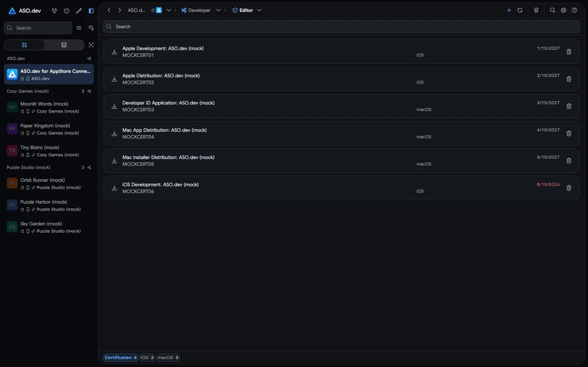Viewport: 588px width, 367px height.
Task: Open the Paper Kingdom (mock) app
Action: point(49,129)
